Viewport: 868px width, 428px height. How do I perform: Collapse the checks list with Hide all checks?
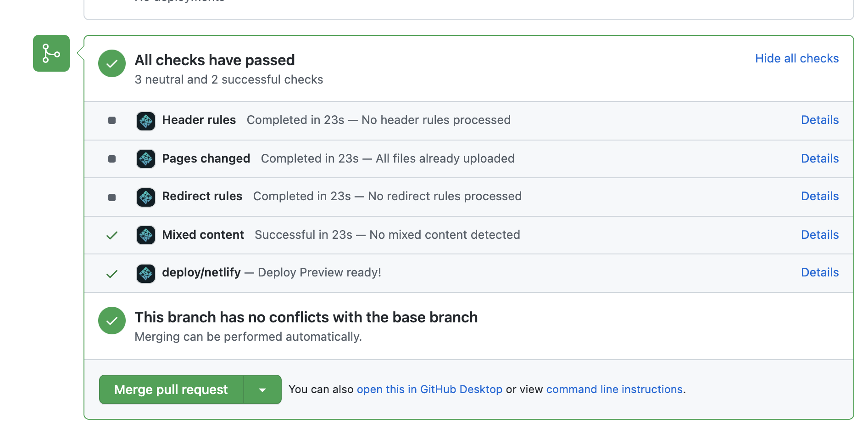[x=797, y=58]
